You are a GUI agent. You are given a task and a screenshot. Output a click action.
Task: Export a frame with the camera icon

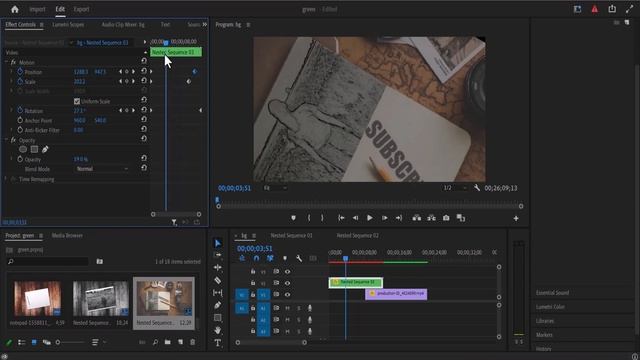click(446, 218)
